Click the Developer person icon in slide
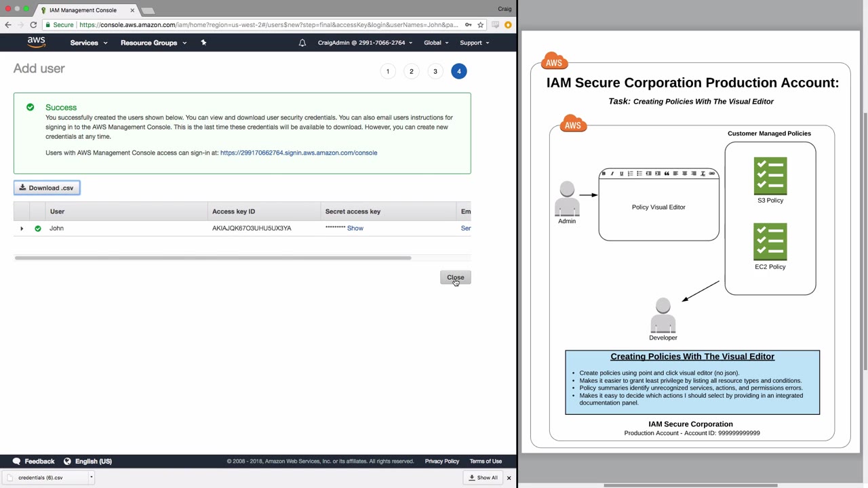The image size is (868, 488). click(663, 315)
